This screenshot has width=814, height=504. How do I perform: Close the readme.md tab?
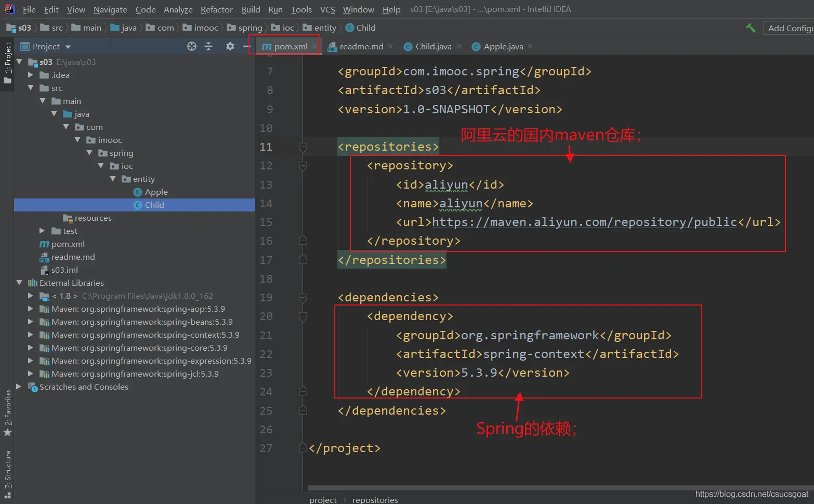(390, 46)
